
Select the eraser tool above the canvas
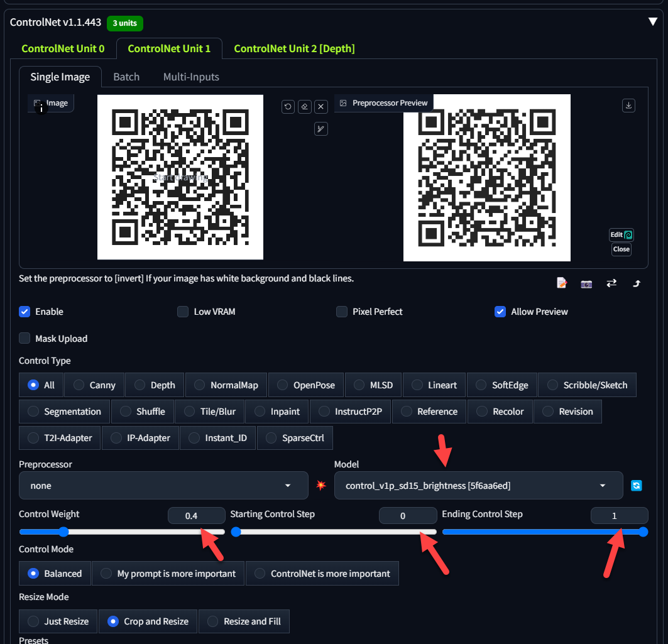coord(304,106)
